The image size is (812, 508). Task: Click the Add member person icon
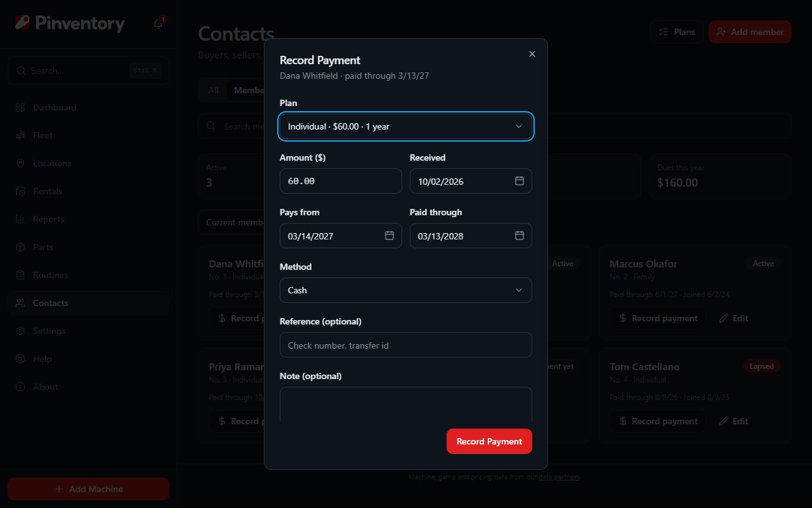click(x=721, y=32)
